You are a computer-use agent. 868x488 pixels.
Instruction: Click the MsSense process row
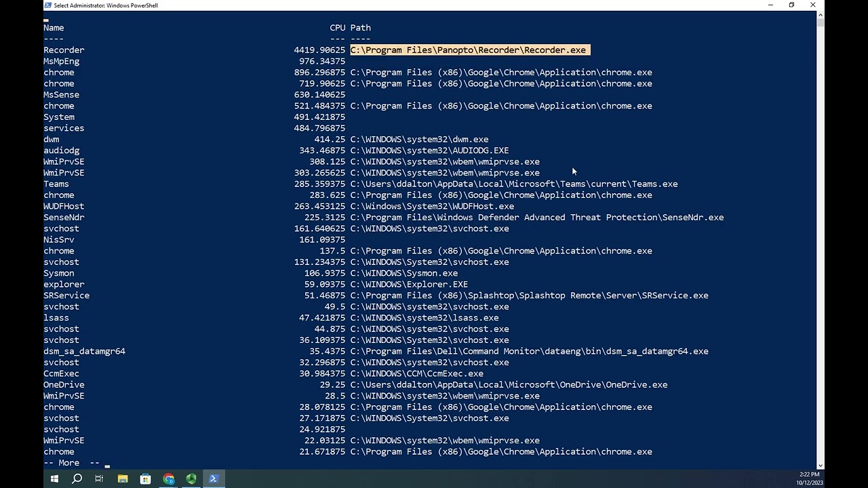(x=195, y=95)
